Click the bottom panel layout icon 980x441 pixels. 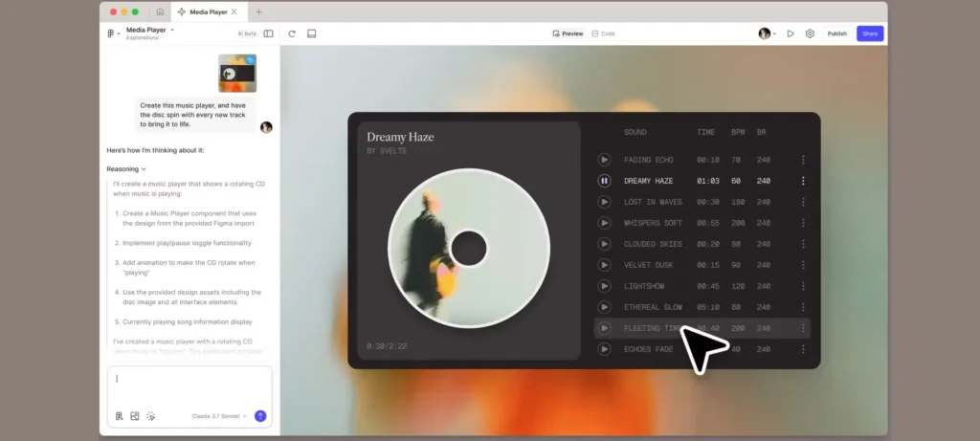[x=312, y=33]
